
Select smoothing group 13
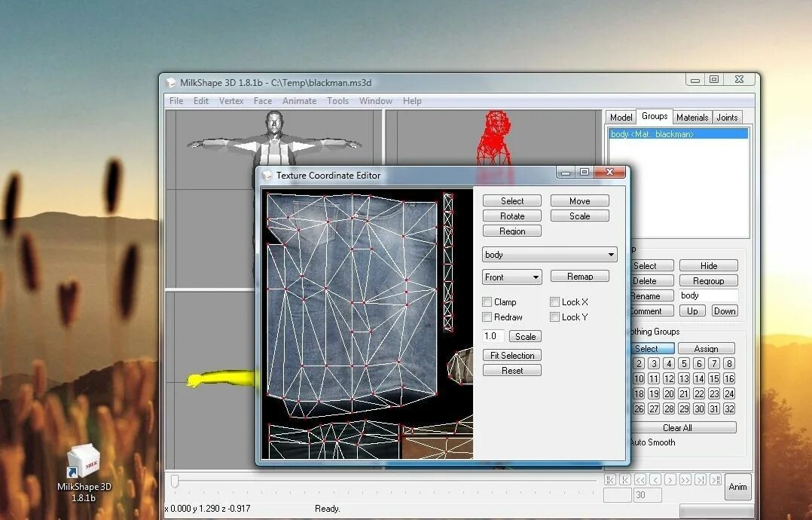point(684,378)
